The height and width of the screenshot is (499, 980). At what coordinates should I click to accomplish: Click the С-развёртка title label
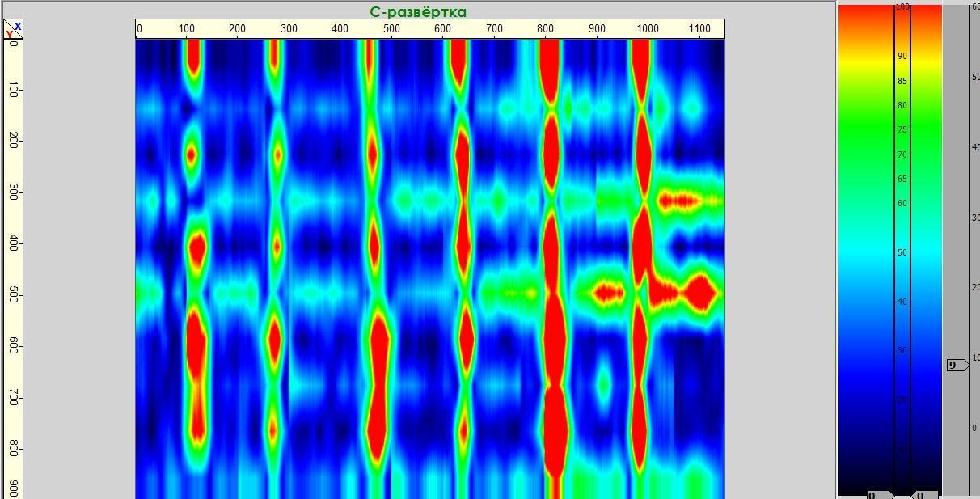point(418,11)
